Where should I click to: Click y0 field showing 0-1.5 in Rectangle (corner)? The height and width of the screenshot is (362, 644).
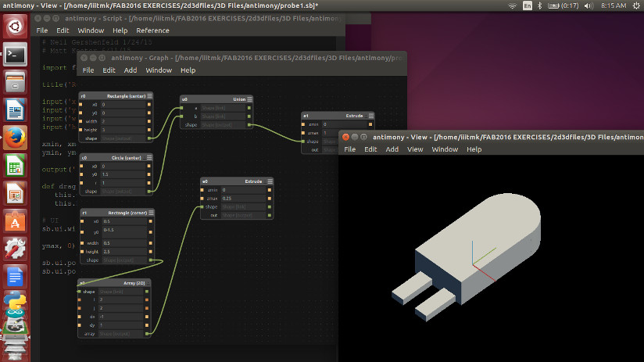point(124,231)
